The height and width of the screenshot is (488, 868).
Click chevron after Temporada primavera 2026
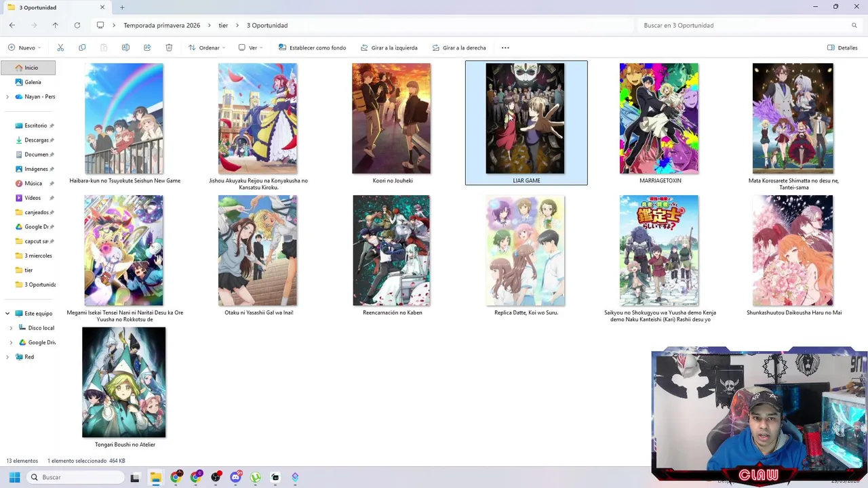[209, 25]
